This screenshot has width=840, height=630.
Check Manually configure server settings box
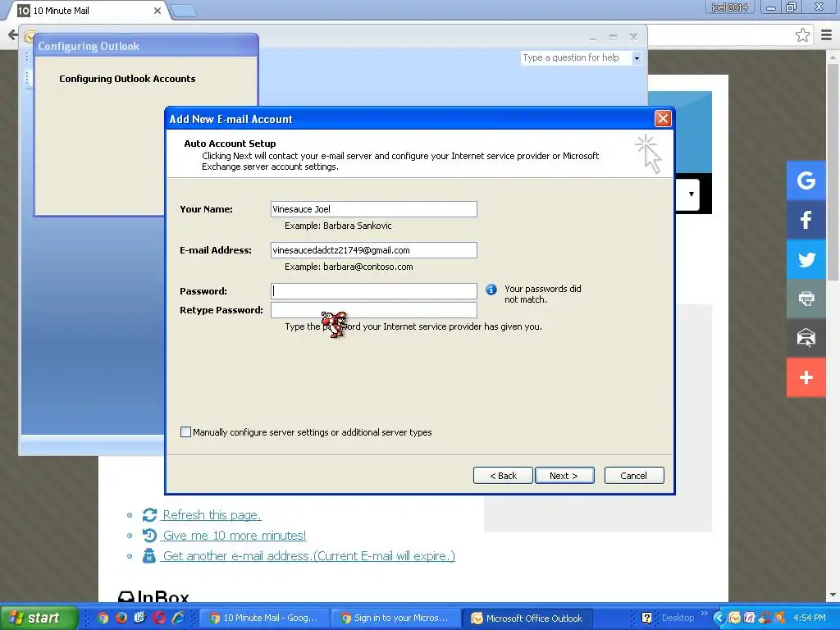point(185,431)
